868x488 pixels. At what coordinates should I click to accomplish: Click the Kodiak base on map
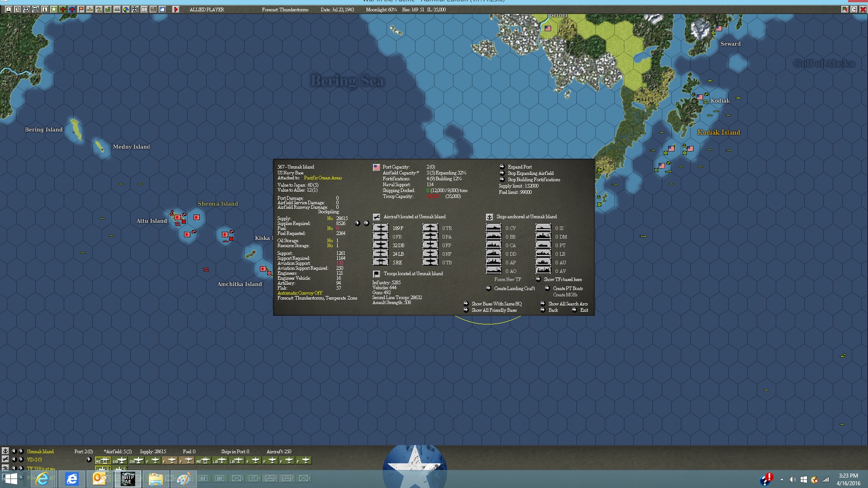pyautogui.click(x=700, y=97)
